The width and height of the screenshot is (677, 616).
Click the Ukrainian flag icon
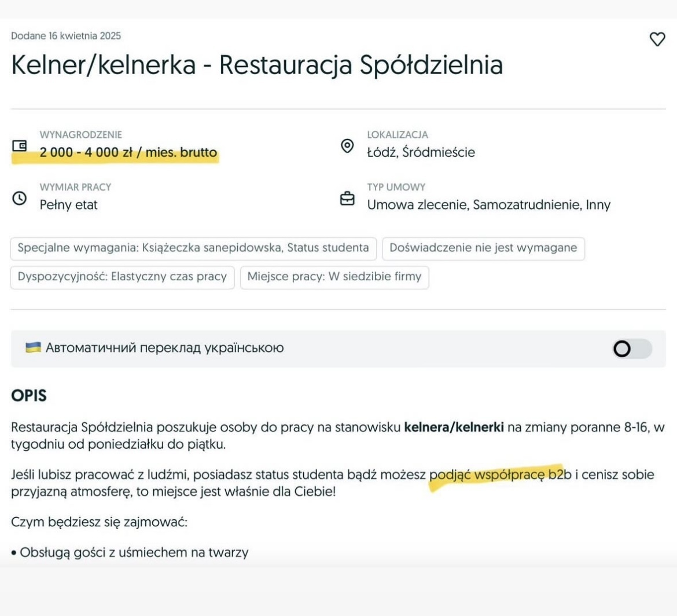click(33, 348)
